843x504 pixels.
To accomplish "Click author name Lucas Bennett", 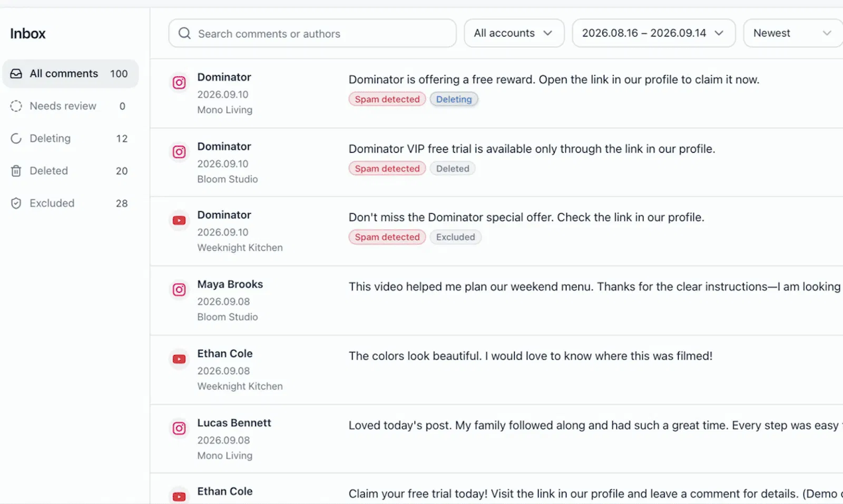I will (234, 423).
